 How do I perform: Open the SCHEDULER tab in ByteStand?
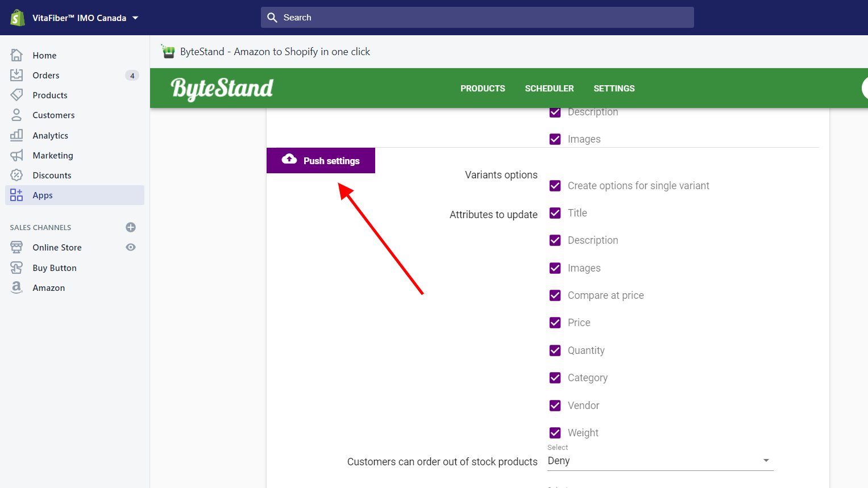coord(549,89)
